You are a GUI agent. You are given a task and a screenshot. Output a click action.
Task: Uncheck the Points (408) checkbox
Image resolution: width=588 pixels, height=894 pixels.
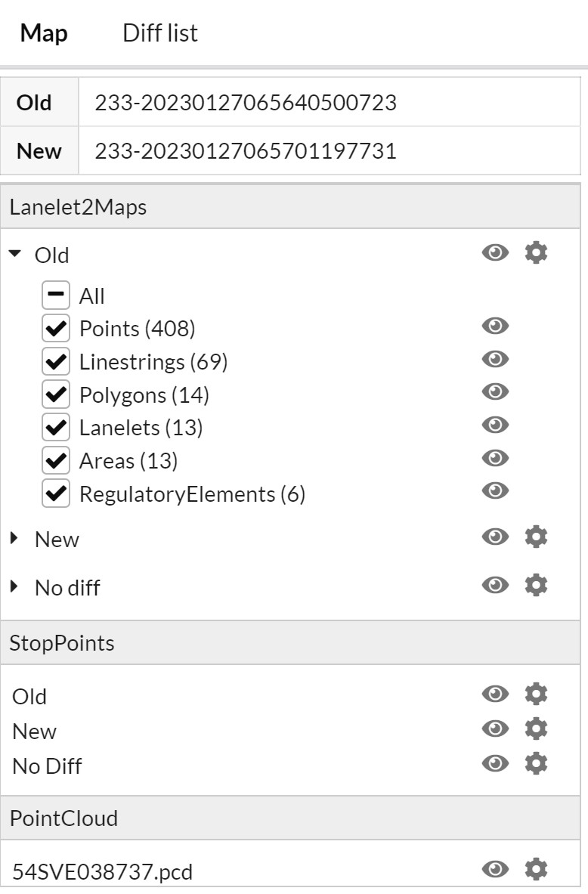(56, 329)
